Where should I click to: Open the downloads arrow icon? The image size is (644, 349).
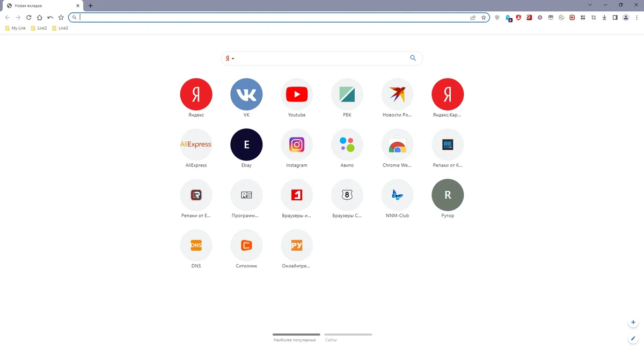tap(604, 17)
